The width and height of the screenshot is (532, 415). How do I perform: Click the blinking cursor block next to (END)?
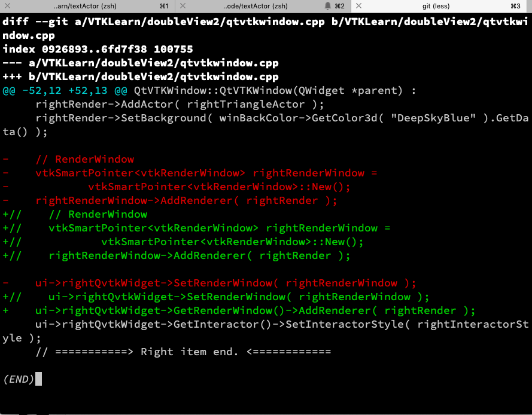coord(38,379)
